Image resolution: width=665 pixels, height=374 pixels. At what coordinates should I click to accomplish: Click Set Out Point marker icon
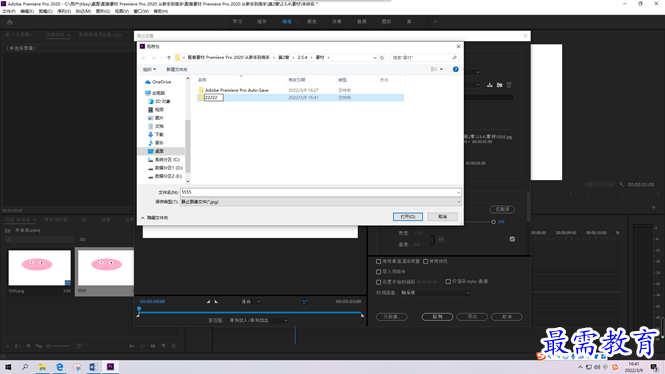click(216, 301)
